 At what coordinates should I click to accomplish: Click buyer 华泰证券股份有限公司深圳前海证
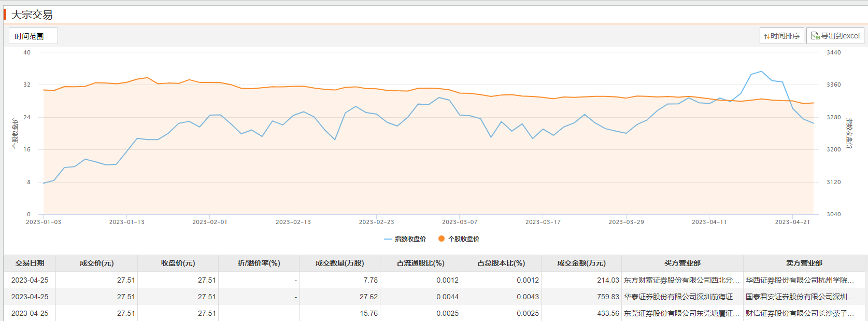681,297
